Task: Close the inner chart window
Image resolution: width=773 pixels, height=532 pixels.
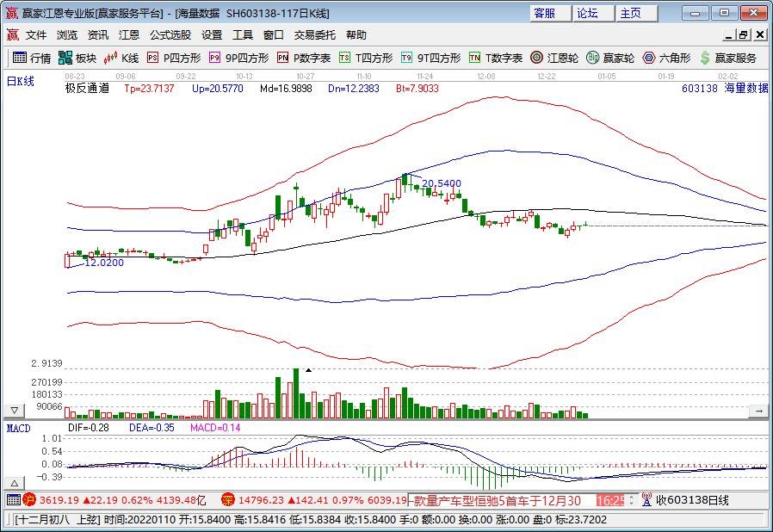Action: 760,35
